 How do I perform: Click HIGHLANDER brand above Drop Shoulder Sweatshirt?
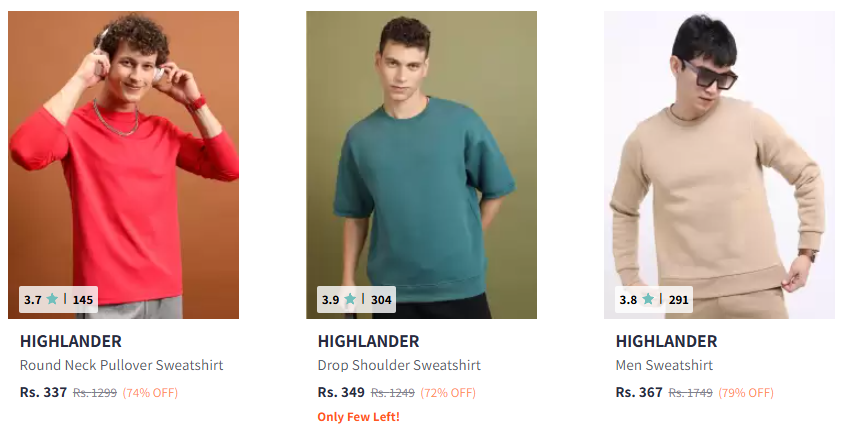click(369, 341)
